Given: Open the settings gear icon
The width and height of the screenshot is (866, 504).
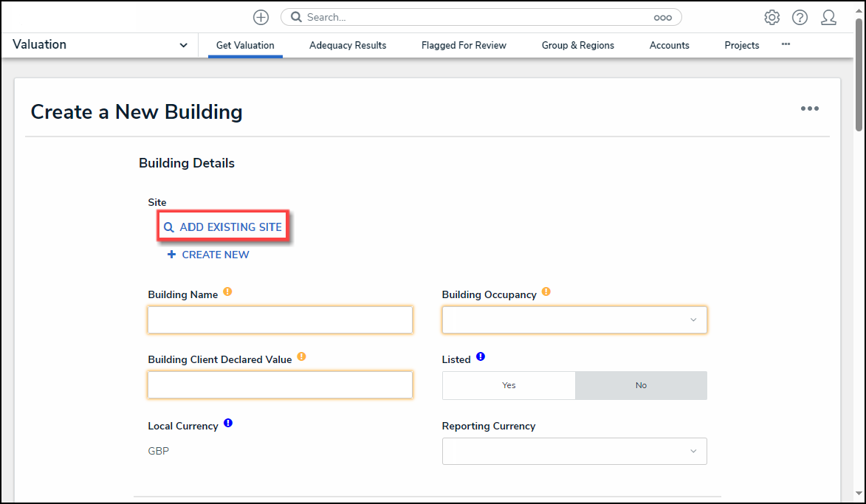Looking at the screenshot, I should 772,18.
